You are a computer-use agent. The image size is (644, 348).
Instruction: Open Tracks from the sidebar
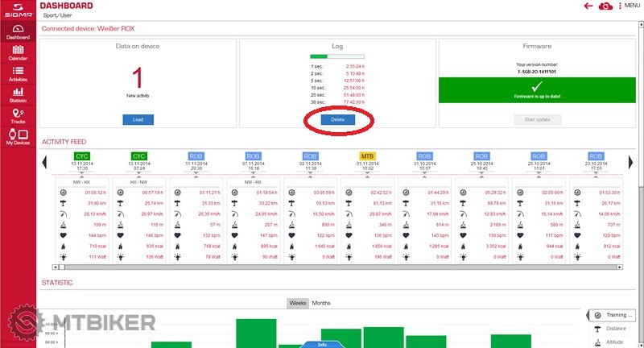click(x=18, y=116)
